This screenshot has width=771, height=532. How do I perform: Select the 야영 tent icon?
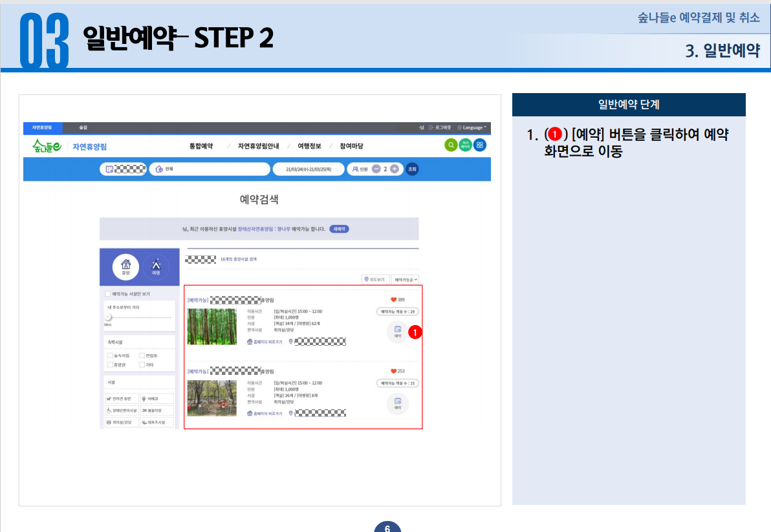156,267
